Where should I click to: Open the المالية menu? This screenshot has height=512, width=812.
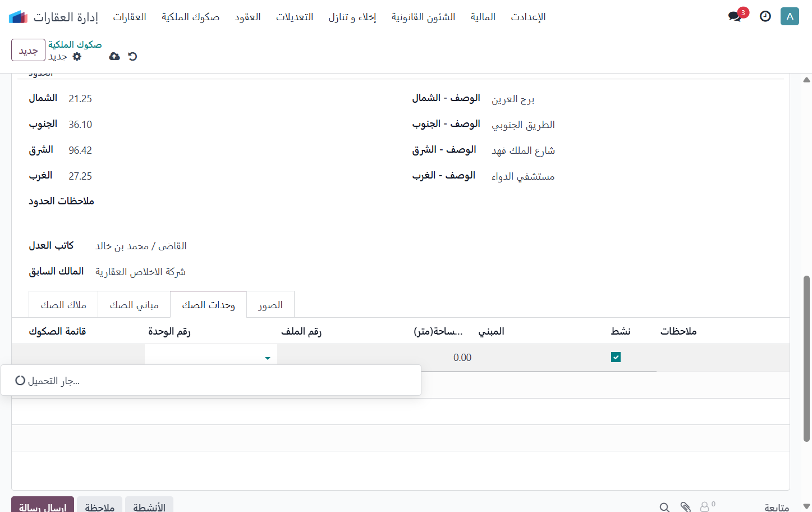483,17
